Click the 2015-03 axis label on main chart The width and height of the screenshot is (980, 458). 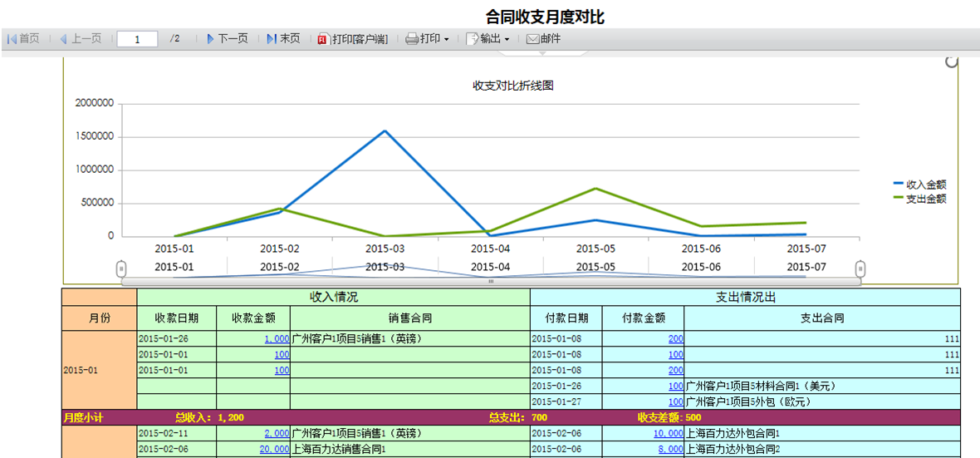[385, 249]
